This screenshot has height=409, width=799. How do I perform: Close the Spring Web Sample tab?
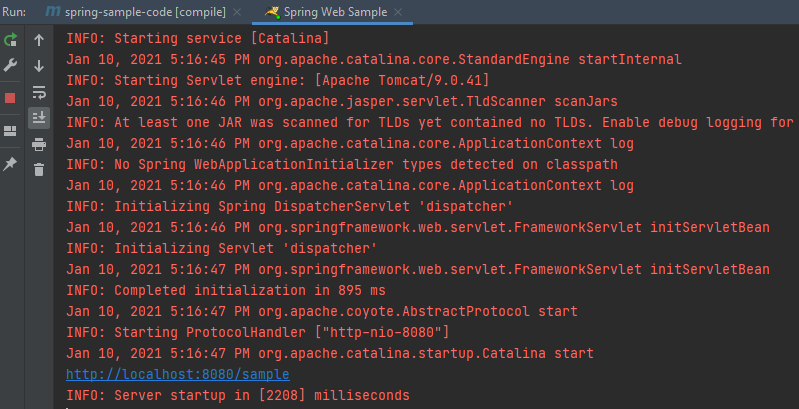point(399,11)
